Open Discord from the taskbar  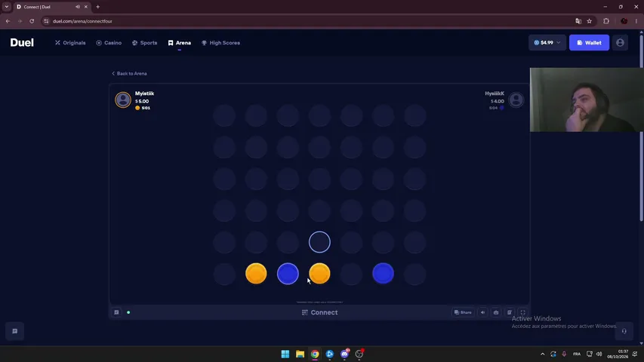coord(344,354)
